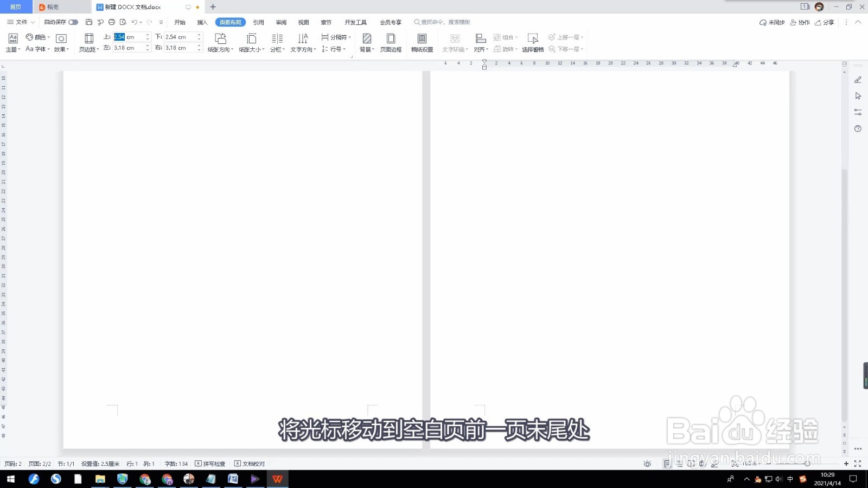Viewport: 868px width, 488px height.
Task: Enable 护眼模式 eye-protect mode in status bar
Action: point(647,464)
